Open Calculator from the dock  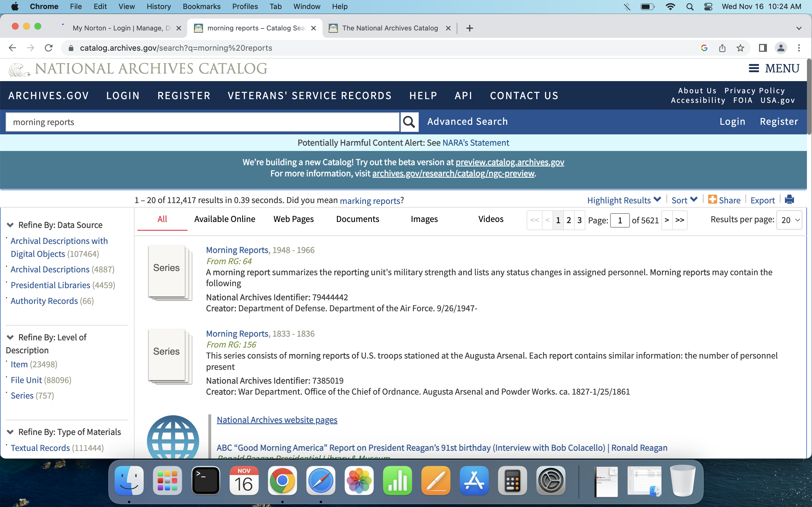tap(512, 481)
